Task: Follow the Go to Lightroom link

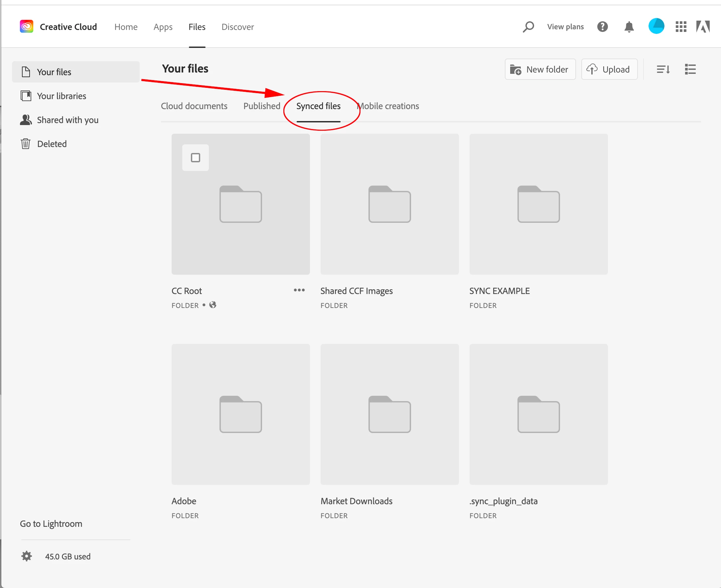Action: pyautogui.click(x=51, y=523)
